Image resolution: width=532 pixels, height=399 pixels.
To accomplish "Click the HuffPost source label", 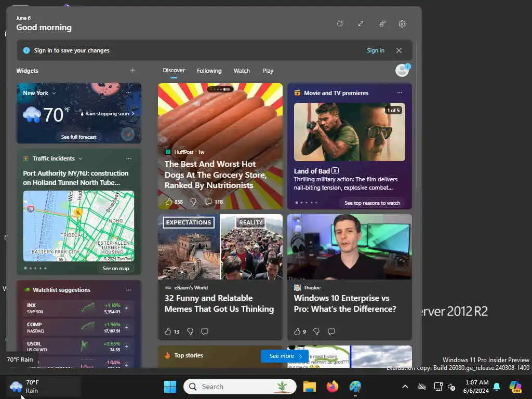I will pyautogui.click(x=183, y=152).
